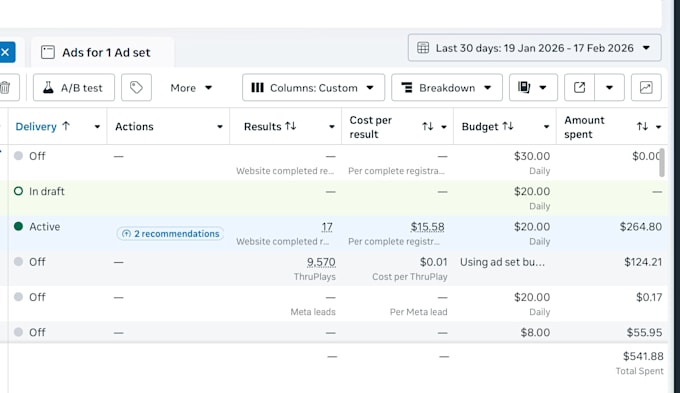Click the export icon button
This screenshot has height=393, width=680.
tap(579, 88)
